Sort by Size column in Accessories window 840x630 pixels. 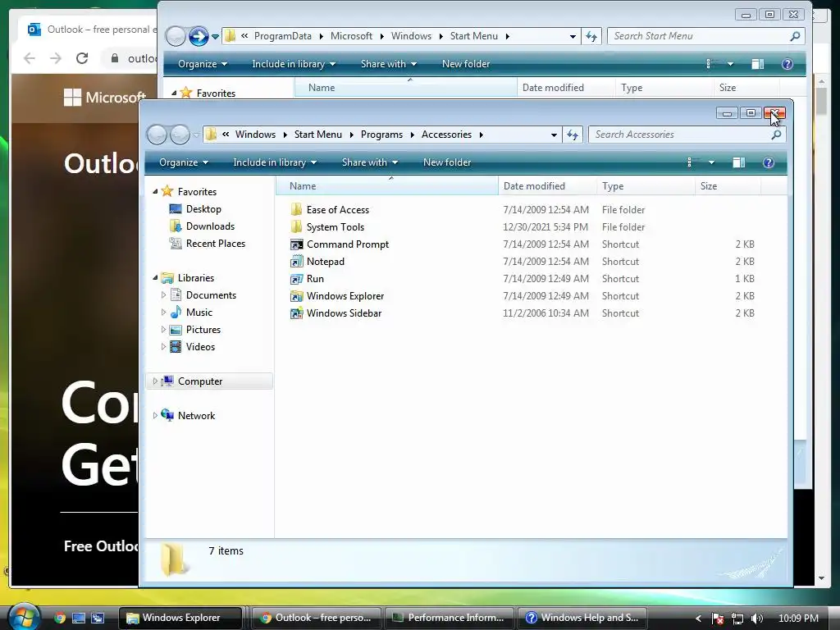(x=728, y=186)
